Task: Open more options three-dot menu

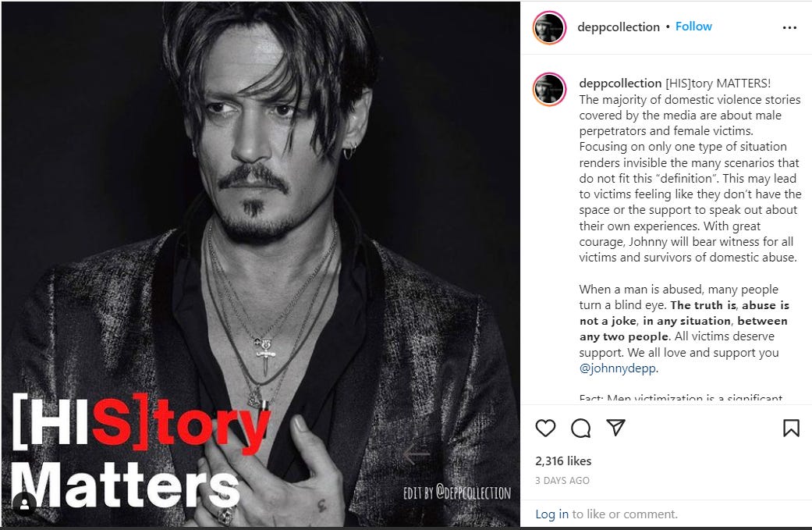Action: (x=789, y=27)
